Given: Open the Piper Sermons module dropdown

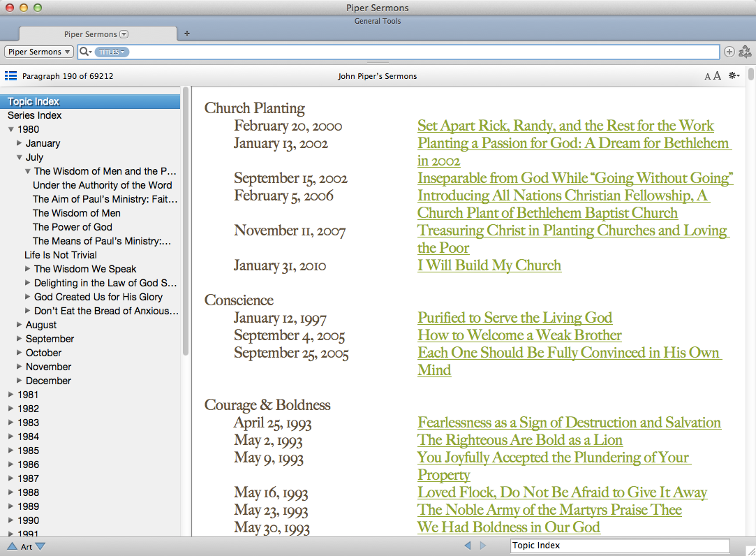Looking at the screenshot, I should pos(38,52).
